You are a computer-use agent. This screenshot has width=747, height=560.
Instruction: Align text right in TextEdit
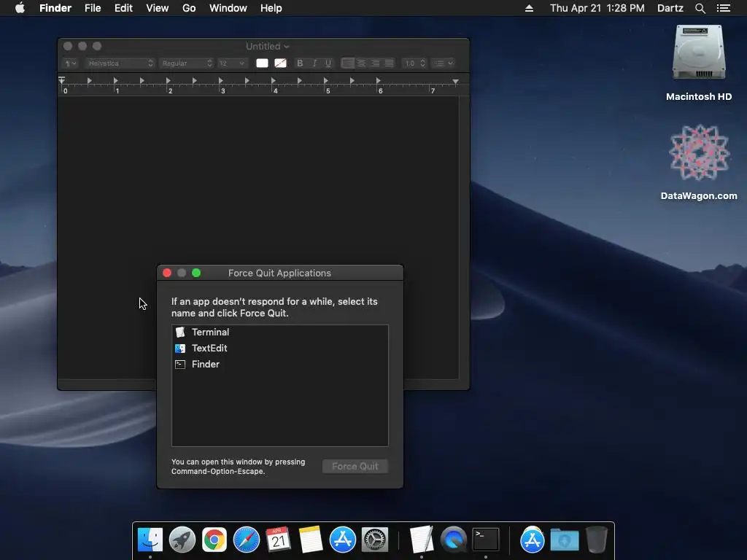tap(376, 63)
